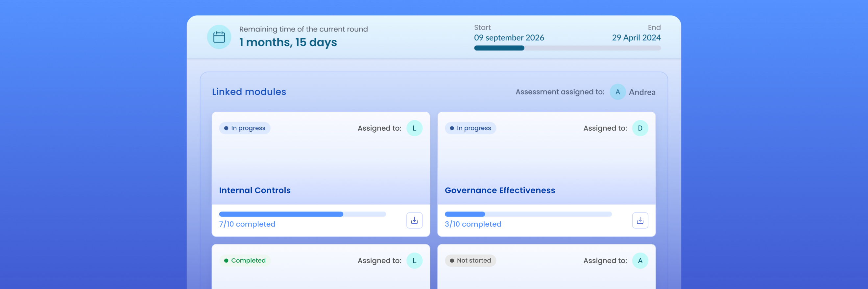Open the Internal Controls module title

[255, 190]
